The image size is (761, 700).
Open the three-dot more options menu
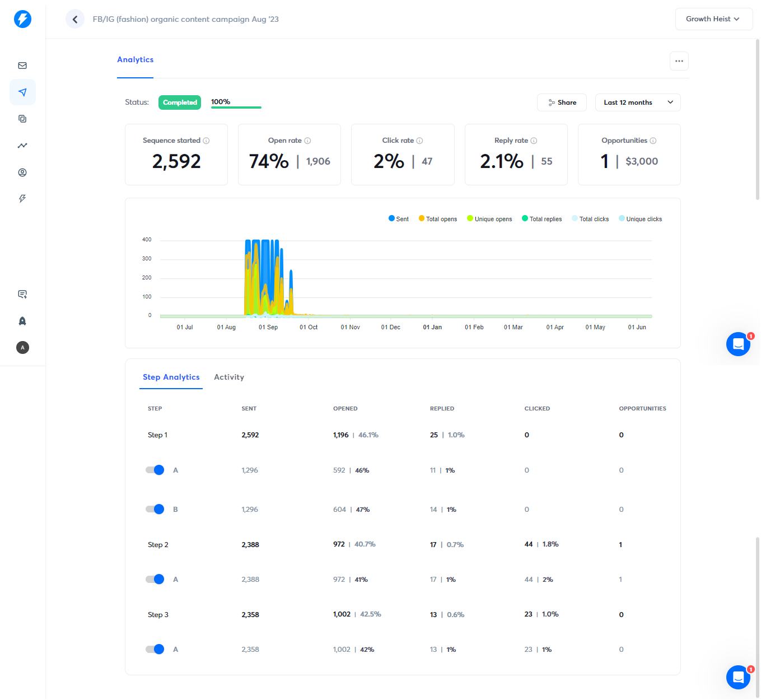click(x=679, y=61)
